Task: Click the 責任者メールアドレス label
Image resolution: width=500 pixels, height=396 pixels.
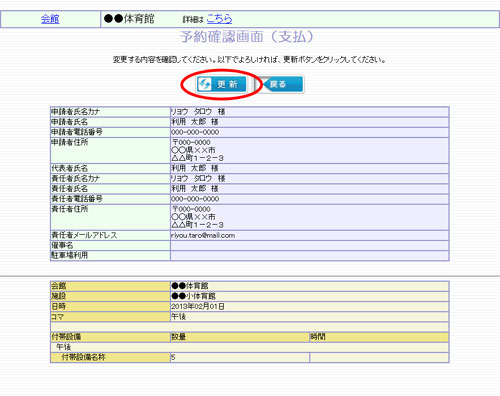Action: 84,235
